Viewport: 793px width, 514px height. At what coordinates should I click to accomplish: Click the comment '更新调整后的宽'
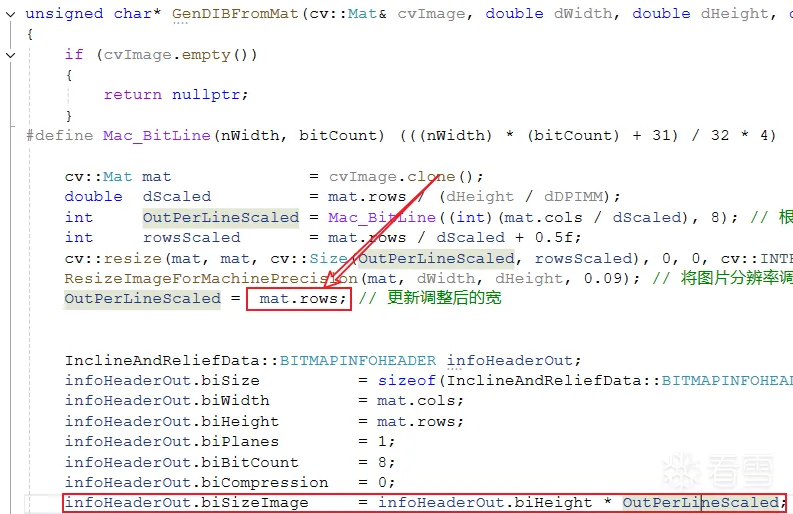point(444,298)
